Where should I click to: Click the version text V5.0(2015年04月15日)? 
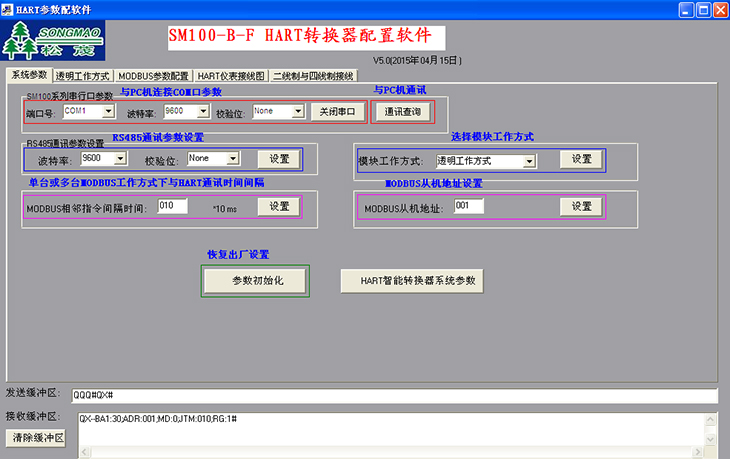[x=417, y=61]
